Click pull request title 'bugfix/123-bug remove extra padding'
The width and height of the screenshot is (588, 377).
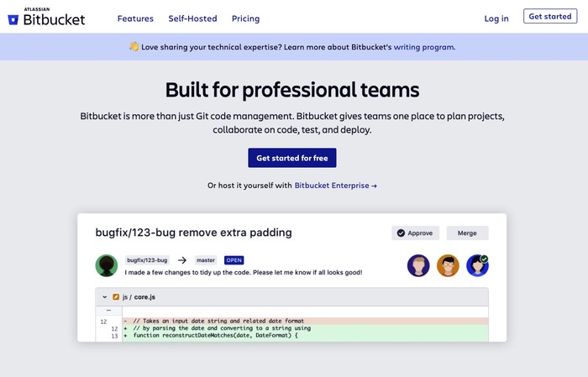[x=193, y=233]
